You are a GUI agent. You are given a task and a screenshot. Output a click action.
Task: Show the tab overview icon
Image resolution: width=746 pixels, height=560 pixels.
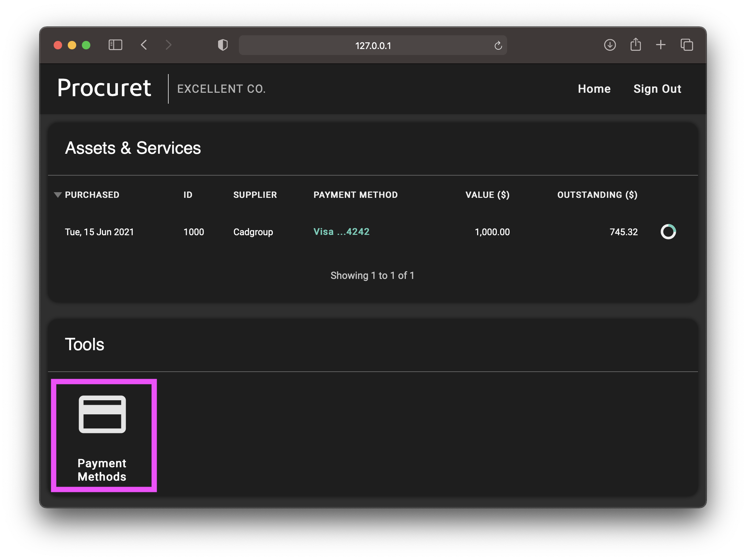tap(687, 45)
